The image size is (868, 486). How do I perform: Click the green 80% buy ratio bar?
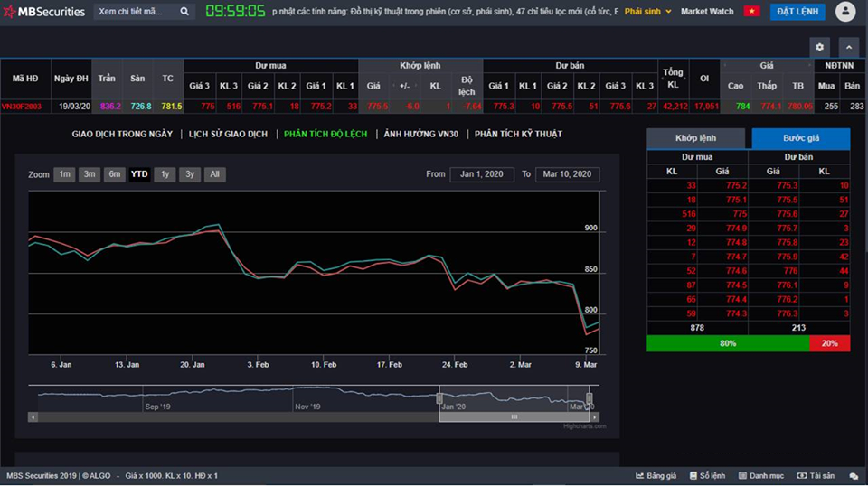point(728,343)
